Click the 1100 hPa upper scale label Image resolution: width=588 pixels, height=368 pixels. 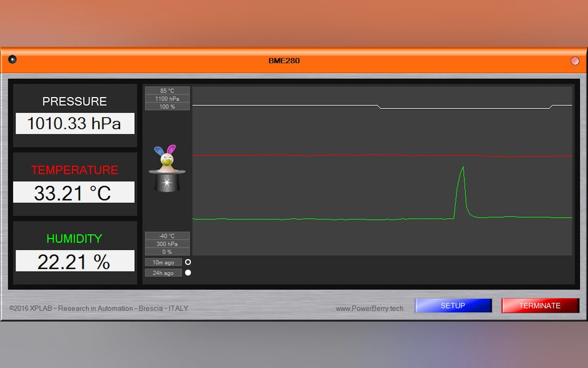click(x=167, y=98)
